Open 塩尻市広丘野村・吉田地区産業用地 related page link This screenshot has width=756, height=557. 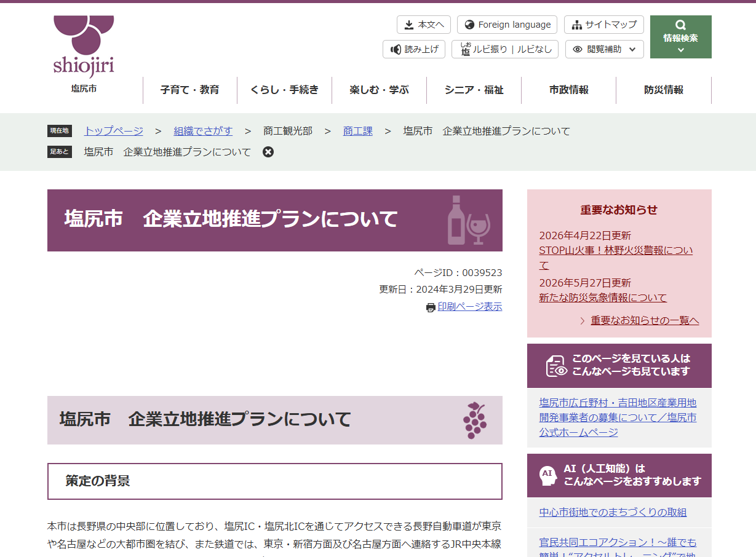coord(618,418)
